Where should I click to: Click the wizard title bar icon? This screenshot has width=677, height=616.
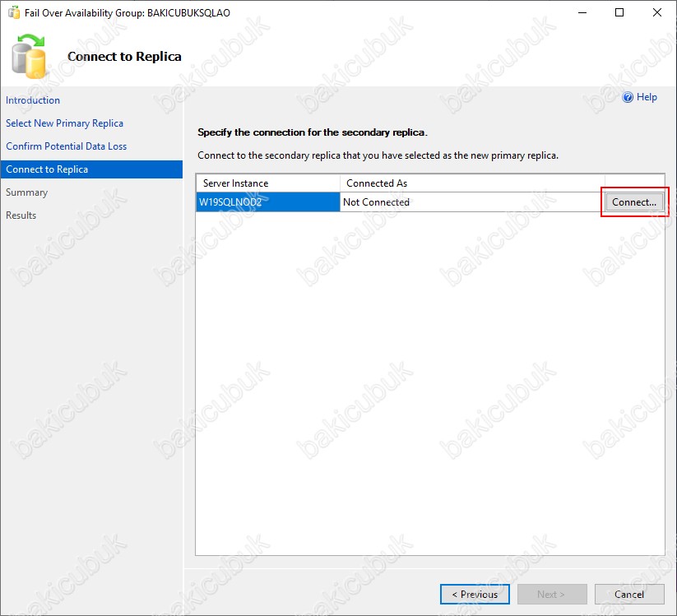pos(14,12)
